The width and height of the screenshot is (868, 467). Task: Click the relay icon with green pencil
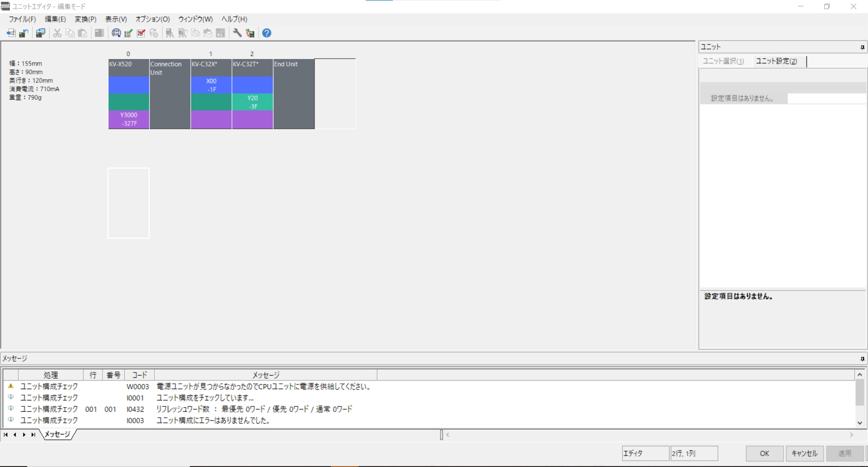tap(128, 33)
